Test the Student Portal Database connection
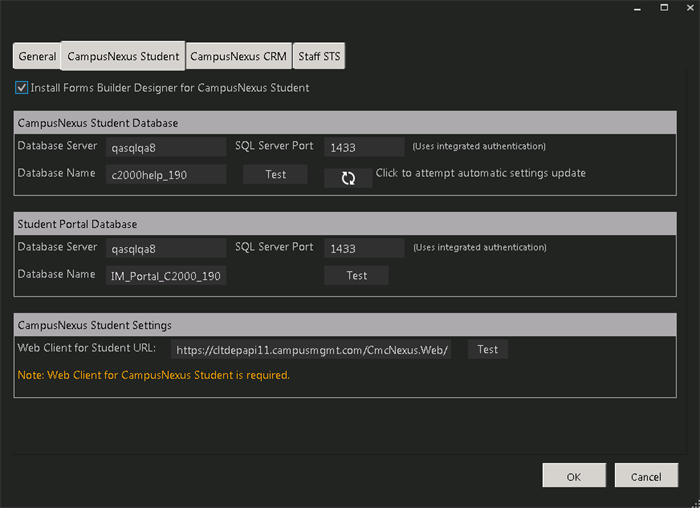The height and width of the screenshot is (508, 700). pos(356,275)
